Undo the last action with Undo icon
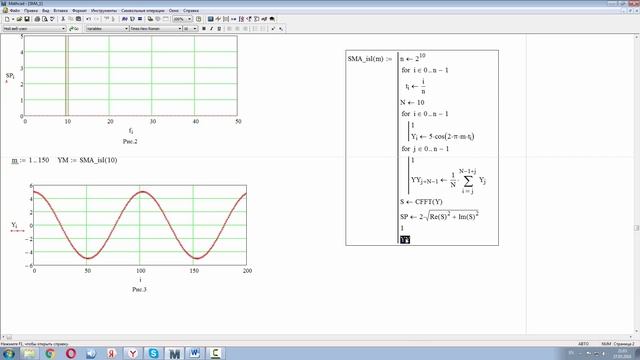Viewport: 640px width, 360px height. coord(88,19)
